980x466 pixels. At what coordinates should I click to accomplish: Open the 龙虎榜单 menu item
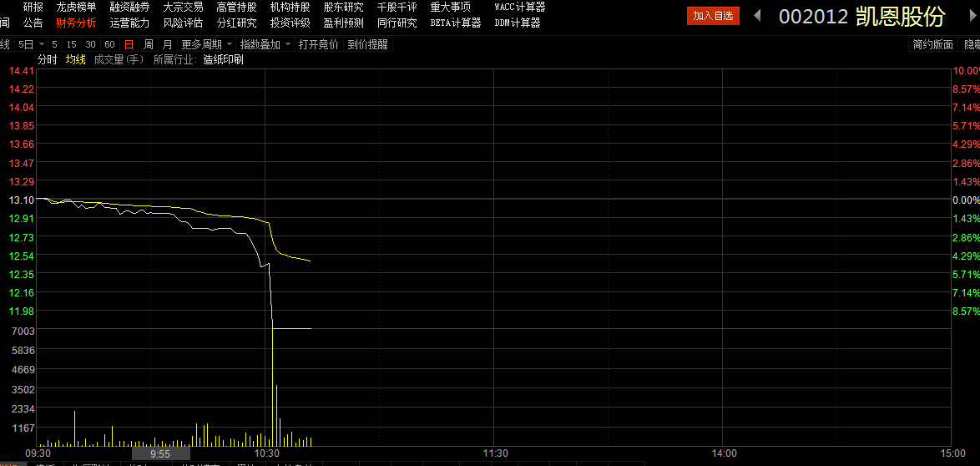[76, 7]
